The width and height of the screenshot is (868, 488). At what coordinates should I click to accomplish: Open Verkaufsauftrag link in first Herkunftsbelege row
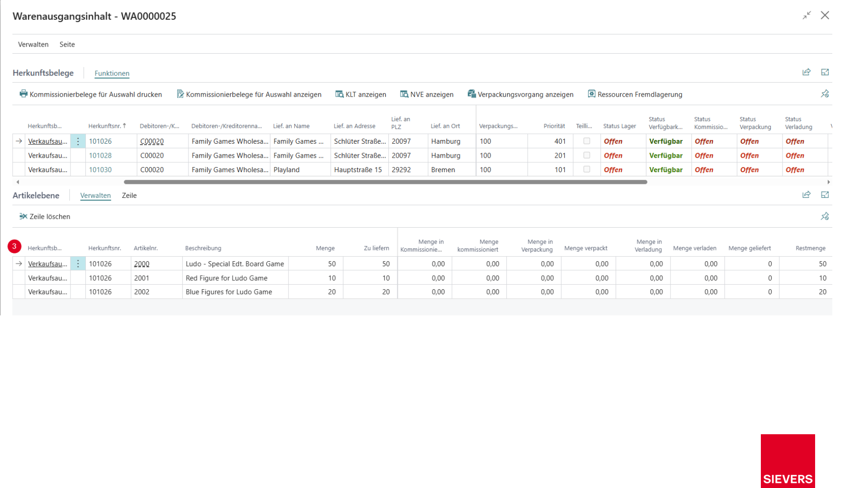(47, 141)
